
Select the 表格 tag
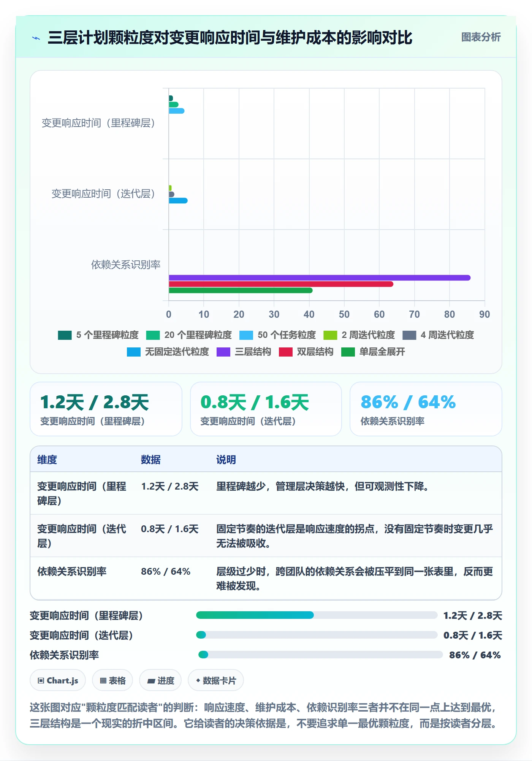coord(112,680)
